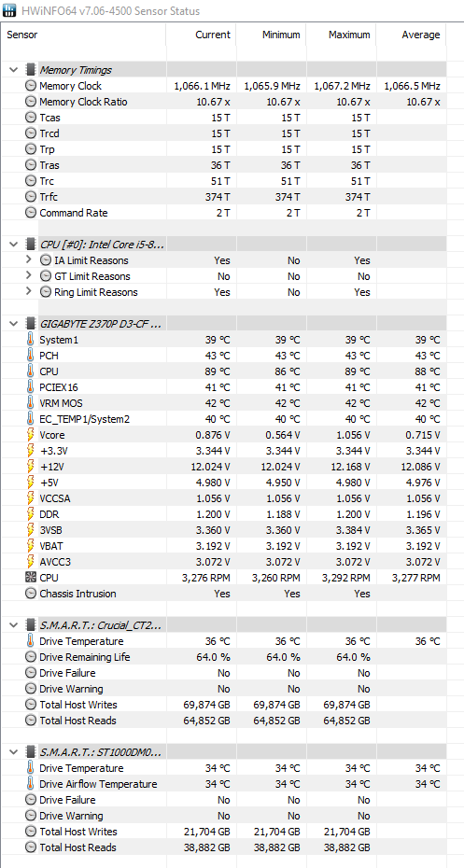Image resolution: width=464 pixels, height=868 pixels.
Task: Collapse the GIGABYTE Z370P D3-CF group
Action: [x=13, y=324]
